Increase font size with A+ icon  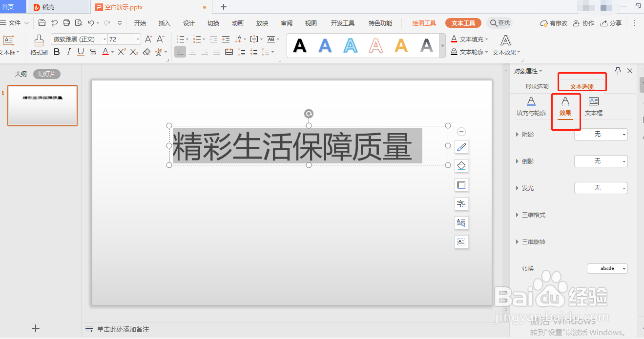point(148,39)
